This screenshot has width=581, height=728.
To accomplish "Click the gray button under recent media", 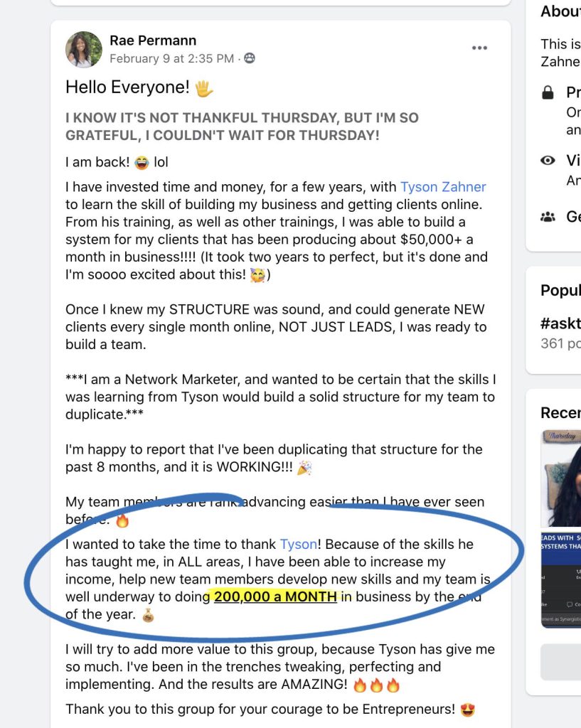I will click(560, 662).
